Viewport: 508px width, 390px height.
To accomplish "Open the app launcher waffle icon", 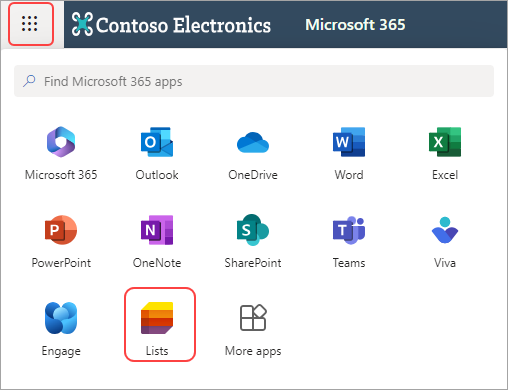I will [x=30, y=24].
